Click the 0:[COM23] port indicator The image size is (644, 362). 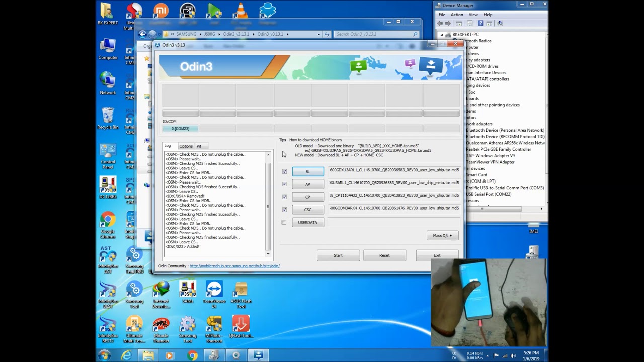click(180, 129)
